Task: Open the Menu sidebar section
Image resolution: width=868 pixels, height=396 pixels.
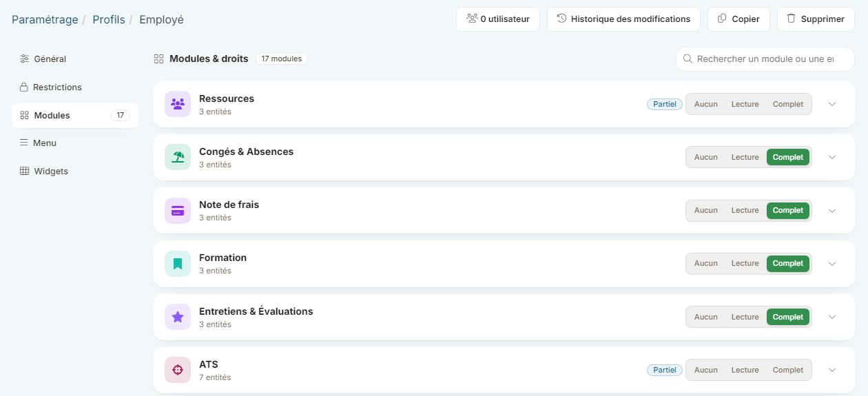Action: [x=75, y=143]
